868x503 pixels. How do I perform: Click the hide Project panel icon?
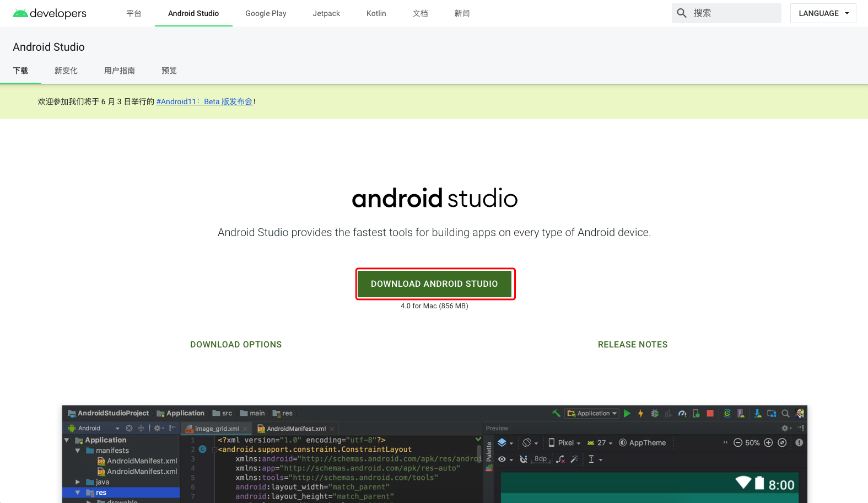(172, 428)
